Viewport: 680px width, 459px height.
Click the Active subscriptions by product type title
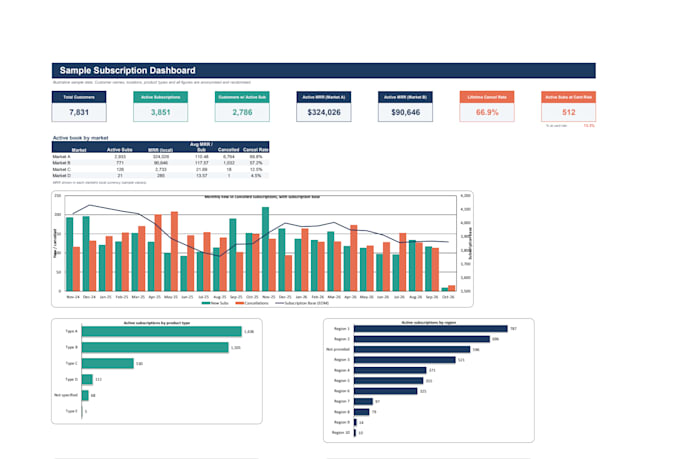click(157, 323)
